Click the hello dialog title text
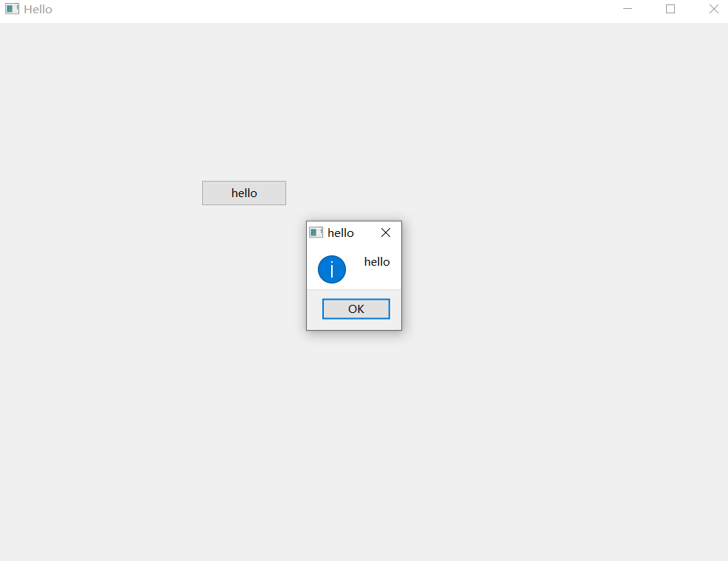 tap(341, 233)
